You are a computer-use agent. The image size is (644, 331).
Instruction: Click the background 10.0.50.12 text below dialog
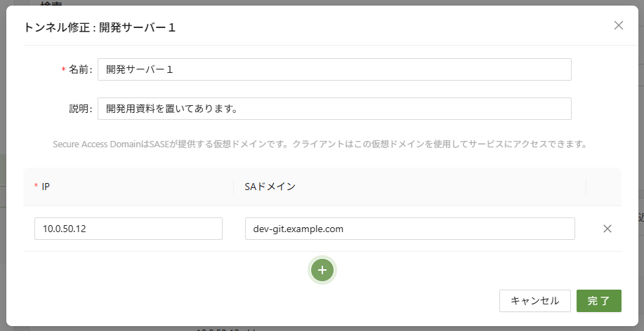tap(218, 328)
